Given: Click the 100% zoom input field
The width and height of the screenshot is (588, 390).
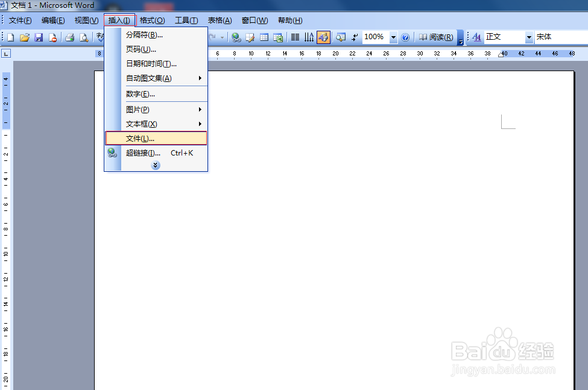Looking at the screenshot, I should (x=376, y=37).
